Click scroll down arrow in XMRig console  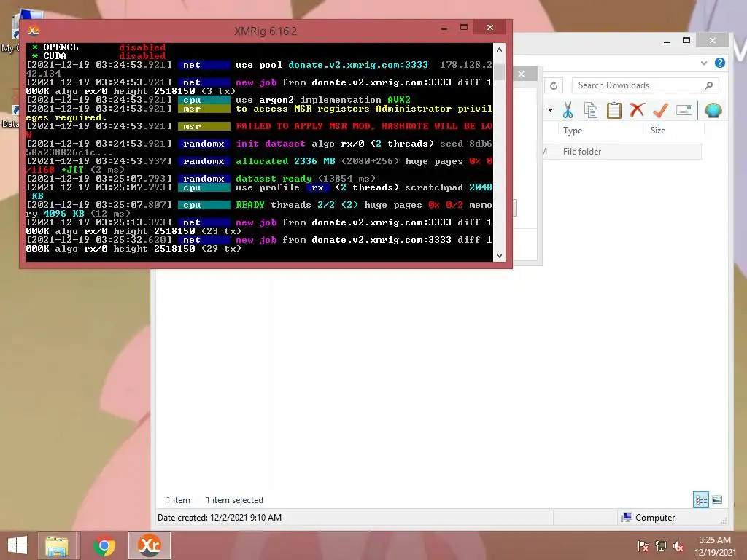[x=499, y=256]
